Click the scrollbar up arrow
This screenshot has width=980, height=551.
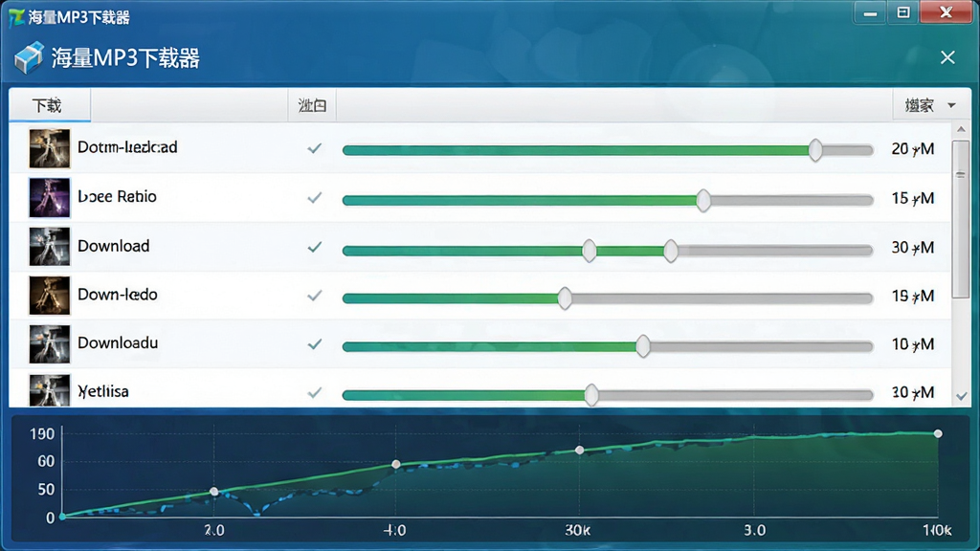pos(961,129)
